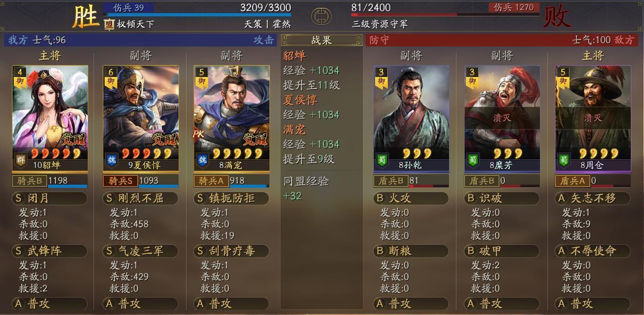The height and width of the screenshot is (315, 644).
Task: Click the 盟 alliance badge icon
Action: click(109, 24)
